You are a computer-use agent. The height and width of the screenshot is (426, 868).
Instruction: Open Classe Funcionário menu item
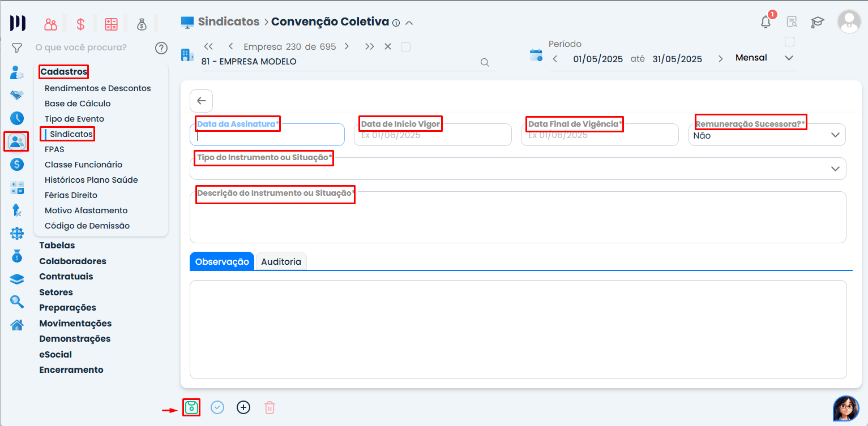point(83,165)
